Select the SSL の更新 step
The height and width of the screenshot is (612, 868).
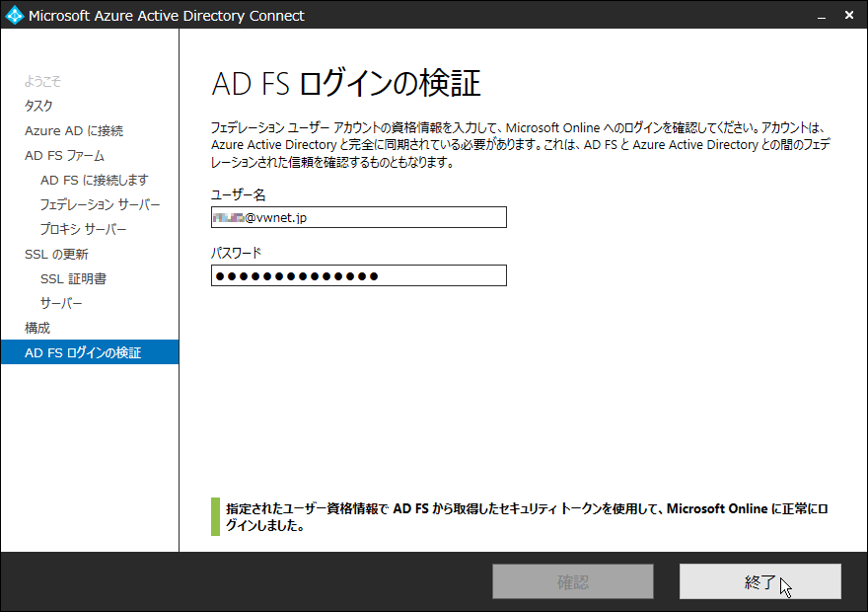pyautogui.click(x=56, y=255)
